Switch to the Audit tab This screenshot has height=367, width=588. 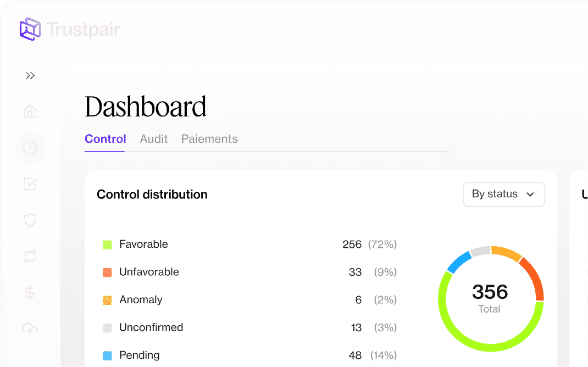(154, 139)
